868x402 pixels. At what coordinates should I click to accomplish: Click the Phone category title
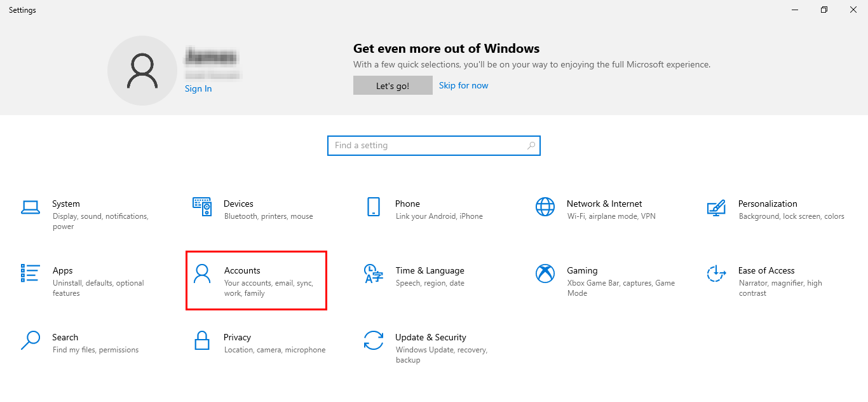point(407,204)
